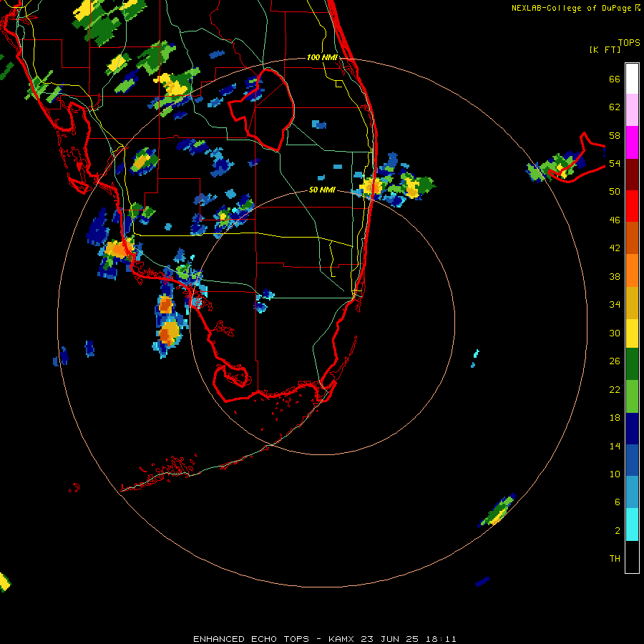The height and width of the screenshot is (644, 644).
Task: Click the TH legend label
Action: pos(615,558)
